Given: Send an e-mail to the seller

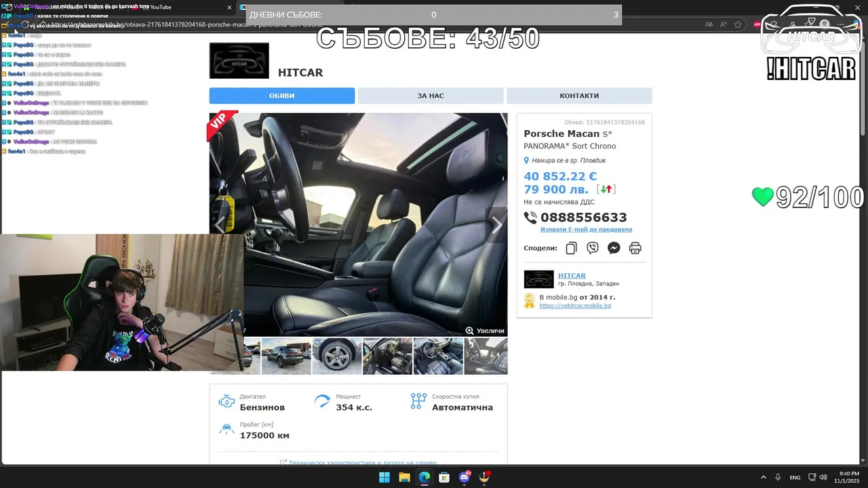Looking at the screenshot, I should pyautogui.click(x=586, y=229).
